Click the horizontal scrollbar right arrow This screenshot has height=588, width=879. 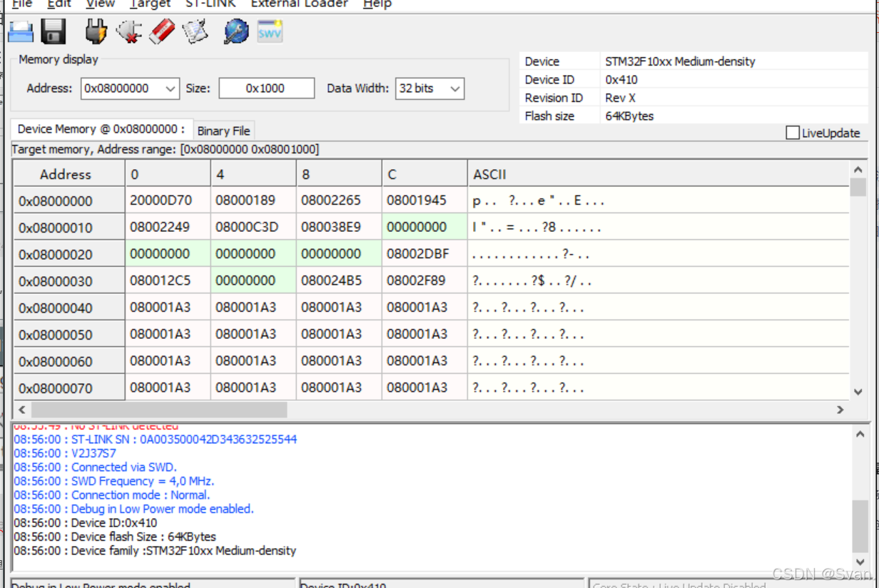(840, 410)
